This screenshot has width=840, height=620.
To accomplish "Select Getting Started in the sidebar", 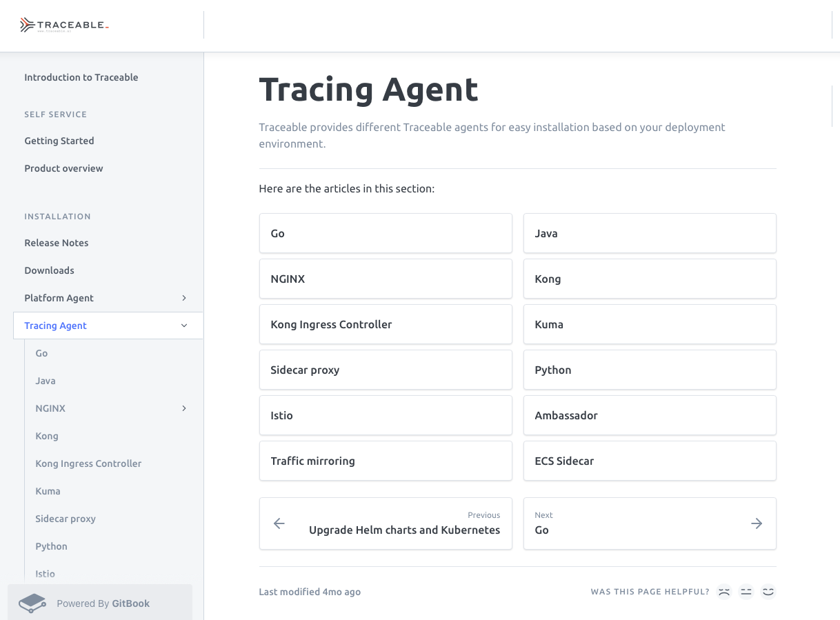I will (x=59, y=141).
